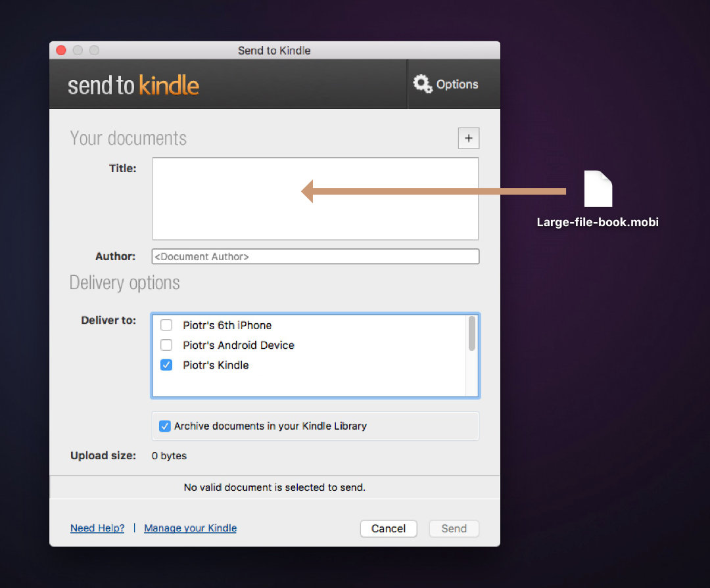Screen dimensions: 710x588
Task: Click the red close button on the window
Action: (x=60, y=50)
